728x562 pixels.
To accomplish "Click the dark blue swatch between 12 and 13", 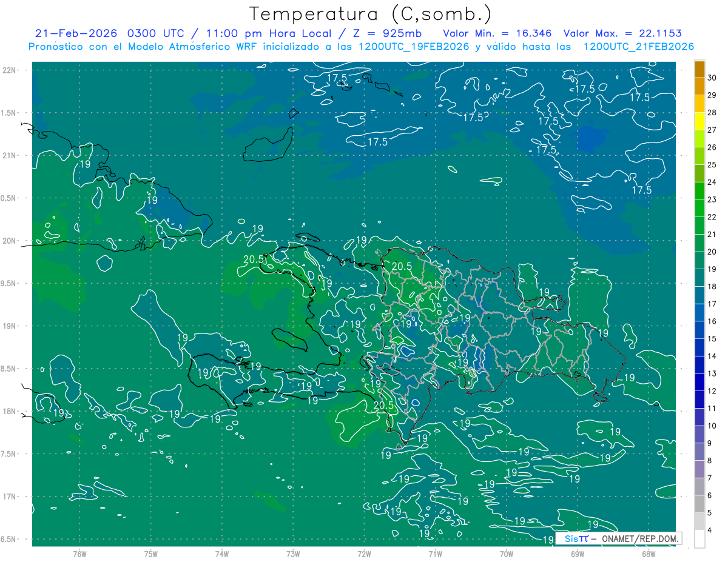I will (x=699, y=382).
